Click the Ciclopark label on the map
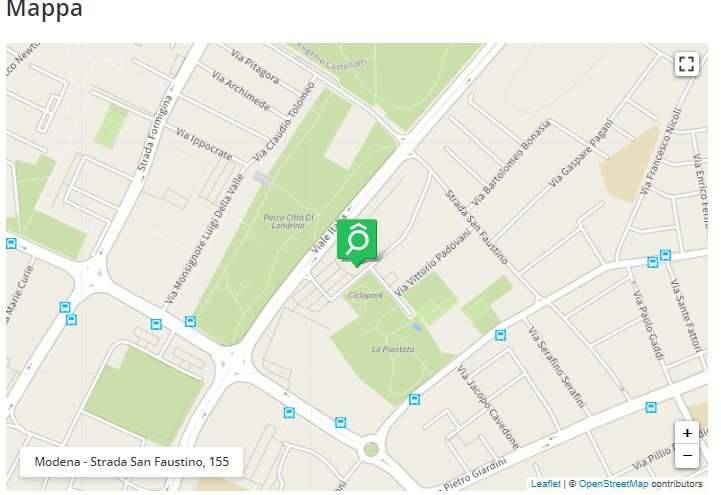Viewport: 721px width, 495px height. [x=366, y=295]
